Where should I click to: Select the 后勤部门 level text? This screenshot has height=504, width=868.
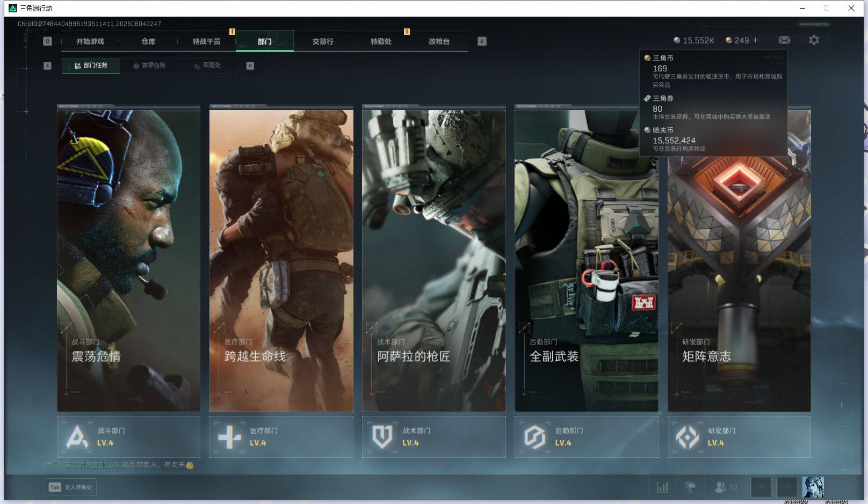(563, 443)
